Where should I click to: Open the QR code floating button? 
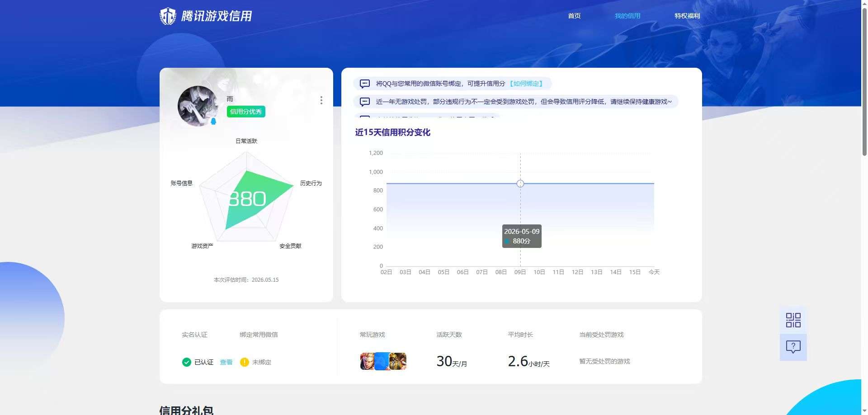point(793,320)
